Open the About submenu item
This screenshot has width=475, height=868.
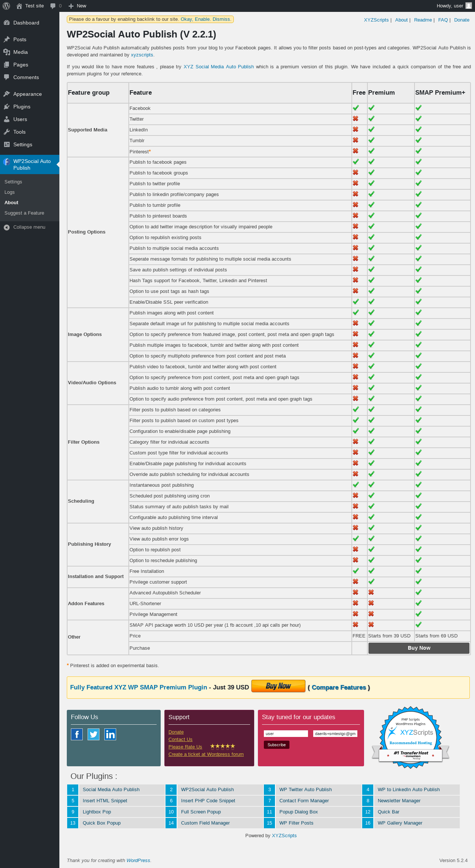12,203
